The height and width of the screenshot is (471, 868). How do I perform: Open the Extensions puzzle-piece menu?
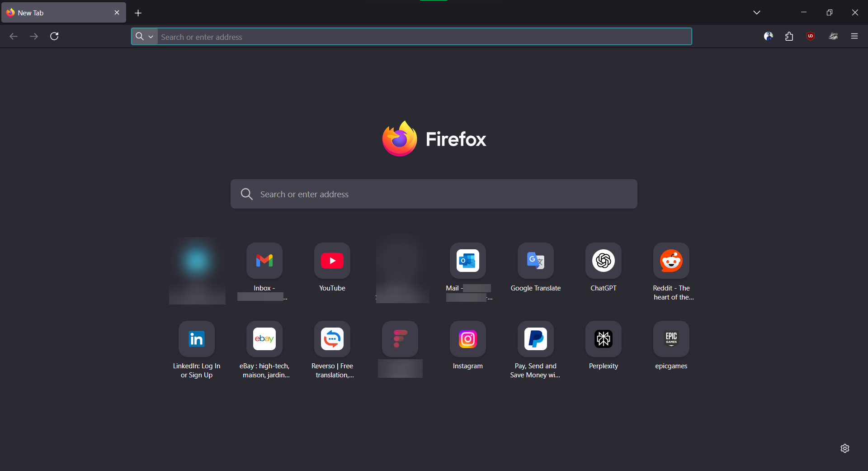[x=789, y=36]
